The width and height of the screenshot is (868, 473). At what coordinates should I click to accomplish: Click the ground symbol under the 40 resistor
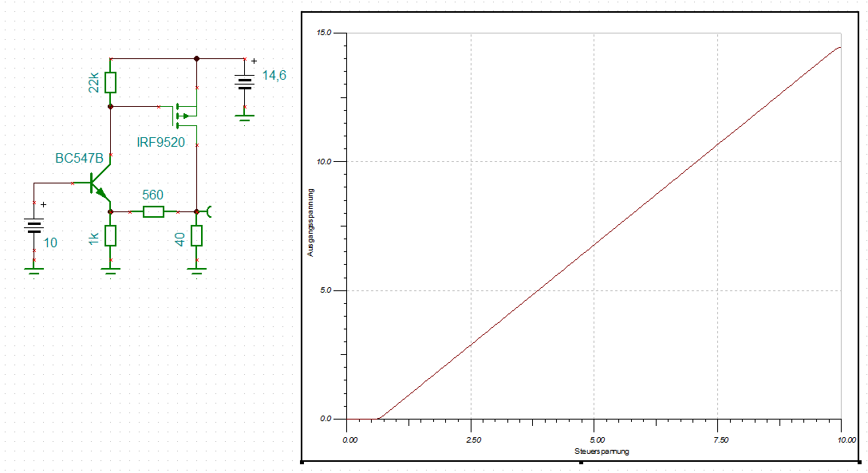[x=196, y=272]
